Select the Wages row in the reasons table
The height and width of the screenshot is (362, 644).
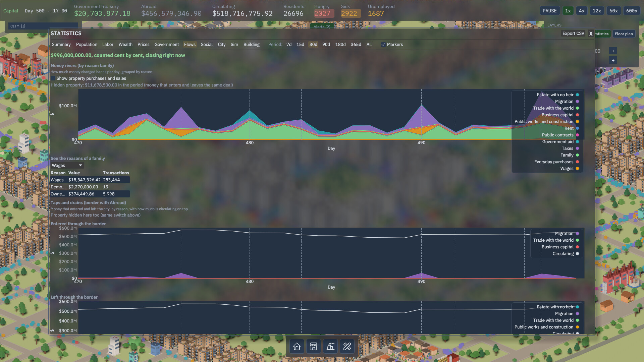[90, 180]
